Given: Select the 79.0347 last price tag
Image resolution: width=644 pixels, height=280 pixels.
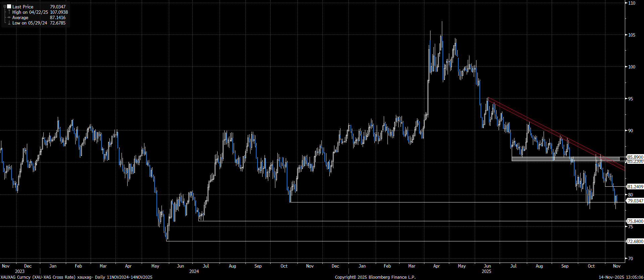Looking at the screenshot, I should click(x=635, y=201).
